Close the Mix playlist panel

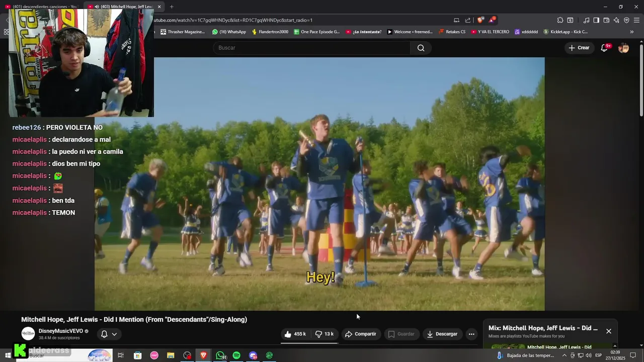click(609, 331)
